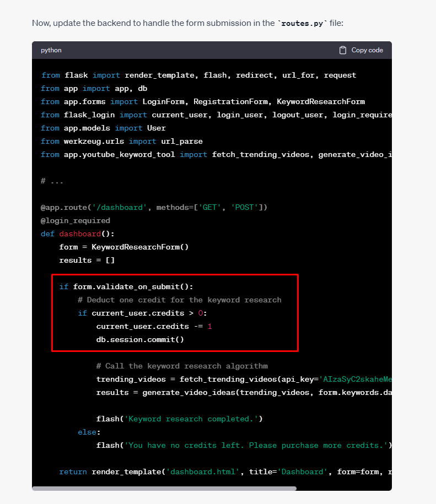Click the 'def dashboard():' line
The height and width of the screenshot is (504, 436).
tap(78, 234)
